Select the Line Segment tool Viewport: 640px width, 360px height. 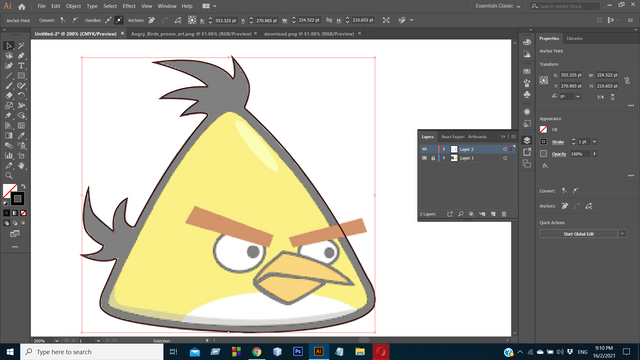[x=9, y=76]
